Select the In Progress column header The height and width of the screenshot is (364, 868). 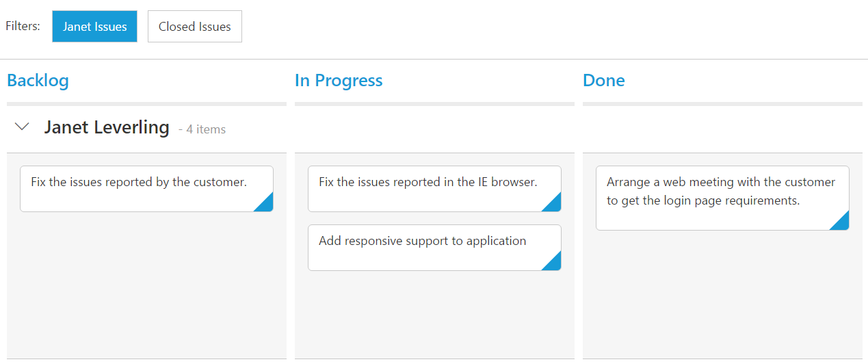339,81
